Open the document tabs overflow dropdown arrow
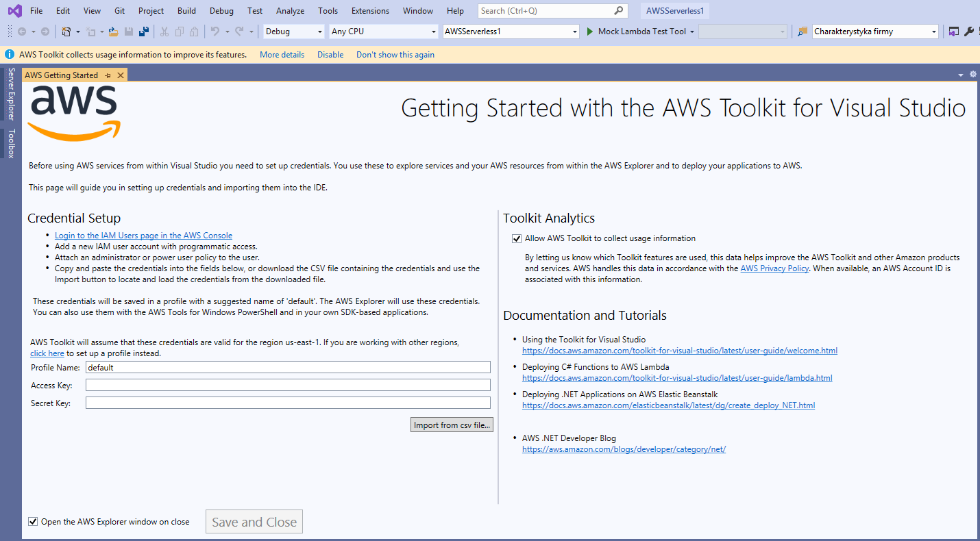 961,74
